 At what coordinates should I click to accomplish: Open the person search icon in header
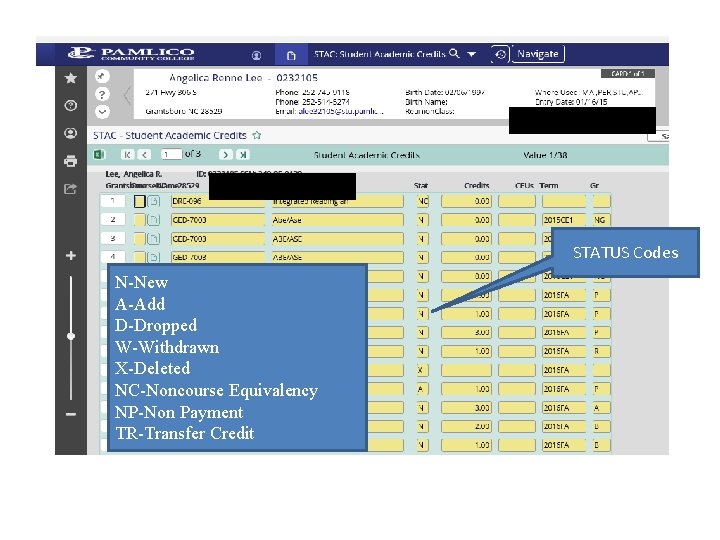pyautogui.click(x=257, y=55)
